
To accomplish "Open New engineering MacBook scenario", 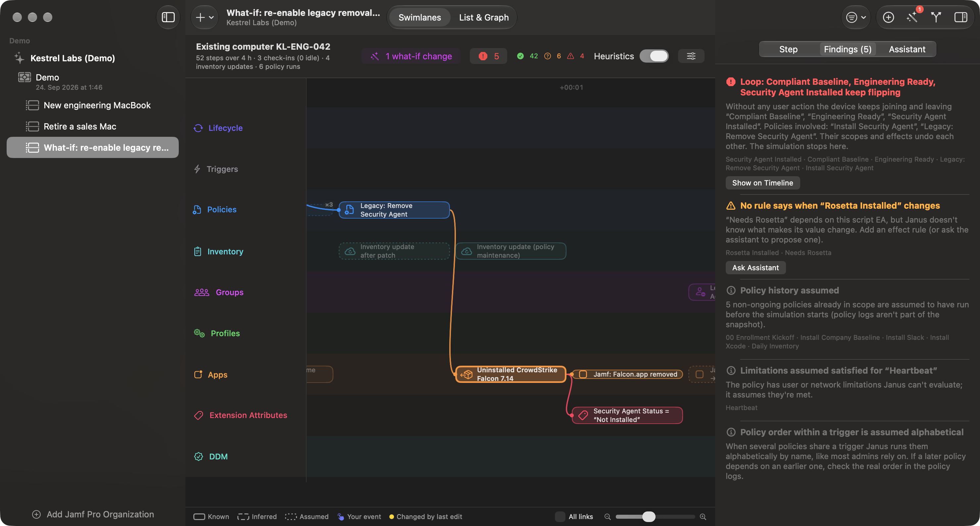I will [92, 105].
